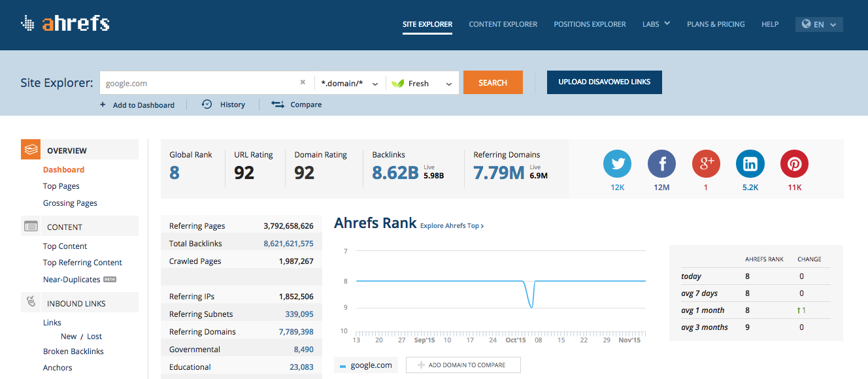This screenshot has width=868, height=379.
Task: Open the Twitter share count icon
Action: (x=617, y=164)
